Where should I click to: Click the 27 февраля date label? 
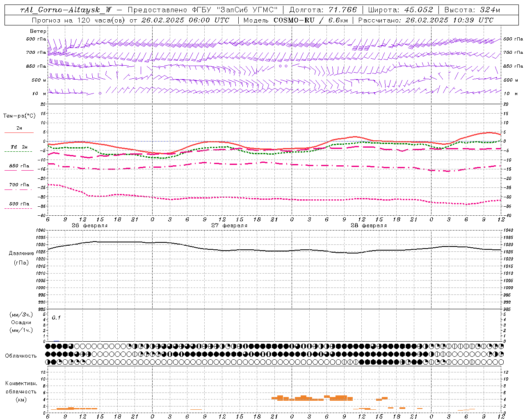pos(229,226)
